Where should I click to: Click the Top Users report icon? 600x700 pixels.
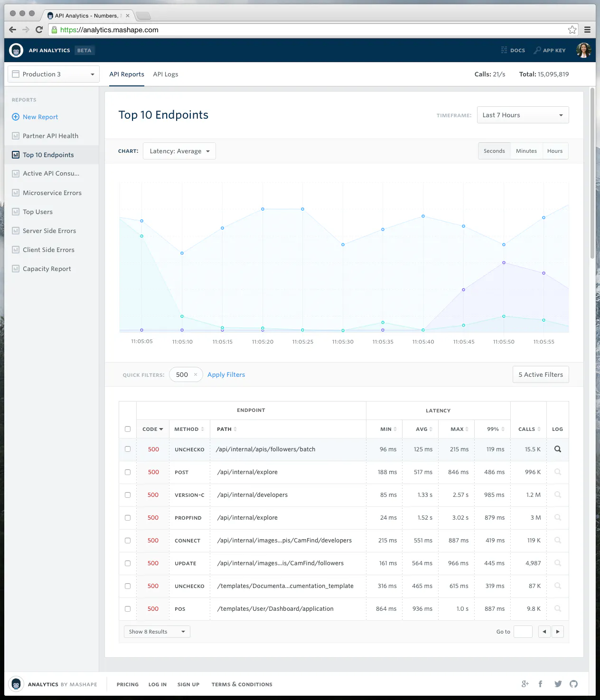16,212
